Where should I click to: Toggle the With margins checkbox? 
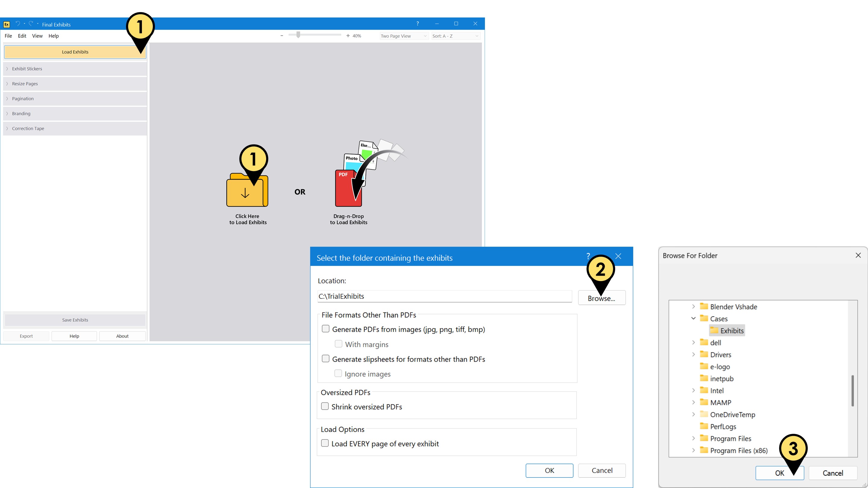tap(338, 344)
